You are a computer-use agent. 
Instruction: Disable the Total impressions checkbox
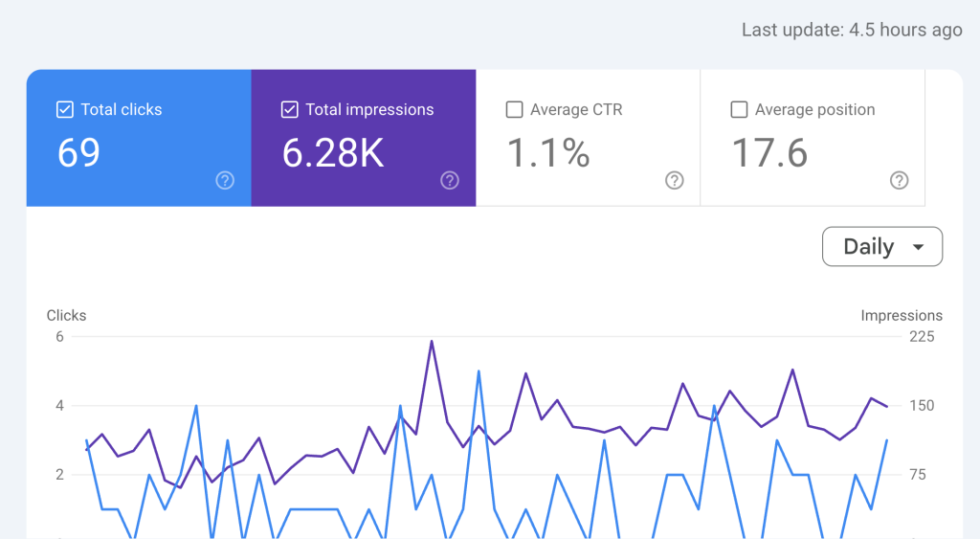290,110
